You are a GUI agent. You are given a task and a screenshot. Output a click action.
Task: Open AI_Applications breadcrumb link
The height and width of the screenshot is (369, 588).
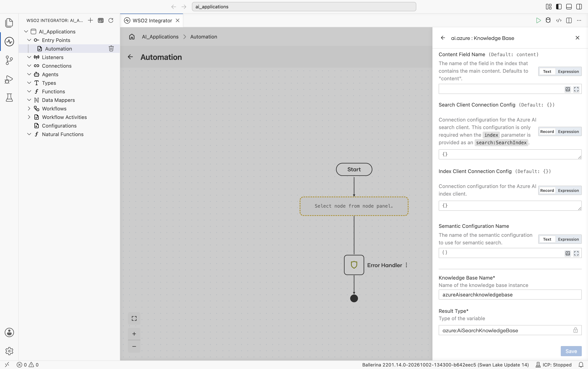(x=160, y=37)
